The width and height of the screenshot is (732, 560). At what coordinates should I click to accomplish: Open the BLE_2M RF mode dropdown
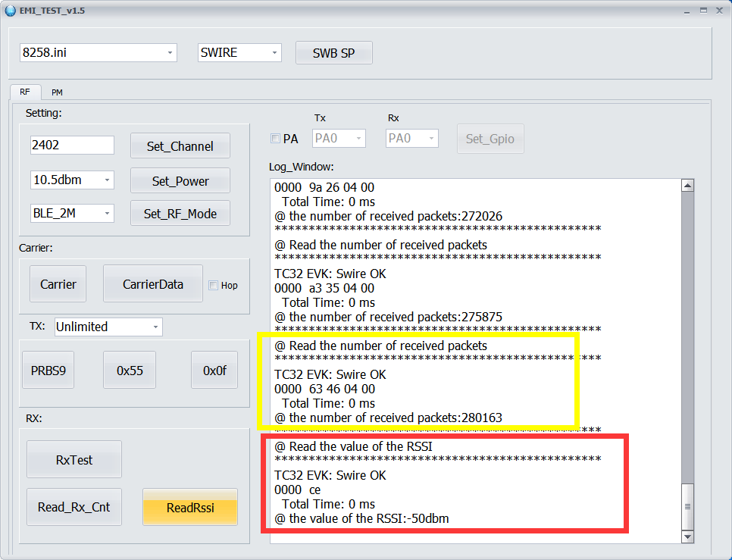pos(72,213)
